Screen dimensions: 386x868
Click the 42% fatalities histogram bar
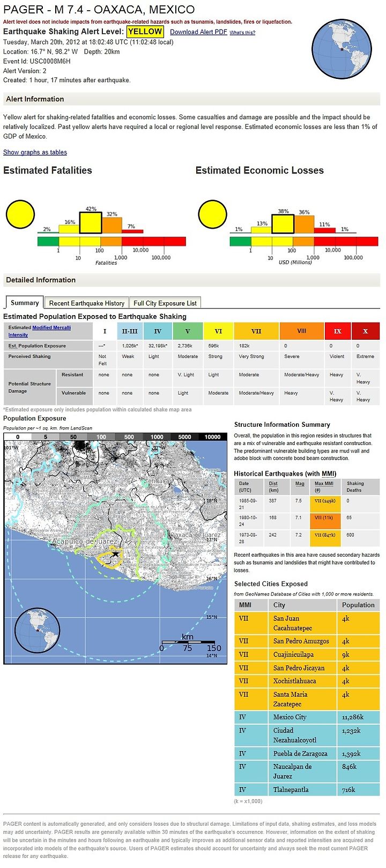[x=91, y=223]
